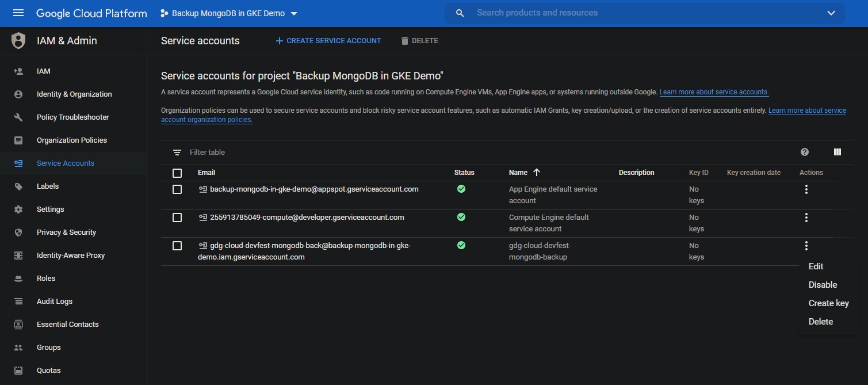This screenshot has height=385, width=868.
Task: Click the table help question mark icon
Action: (805, 152)
